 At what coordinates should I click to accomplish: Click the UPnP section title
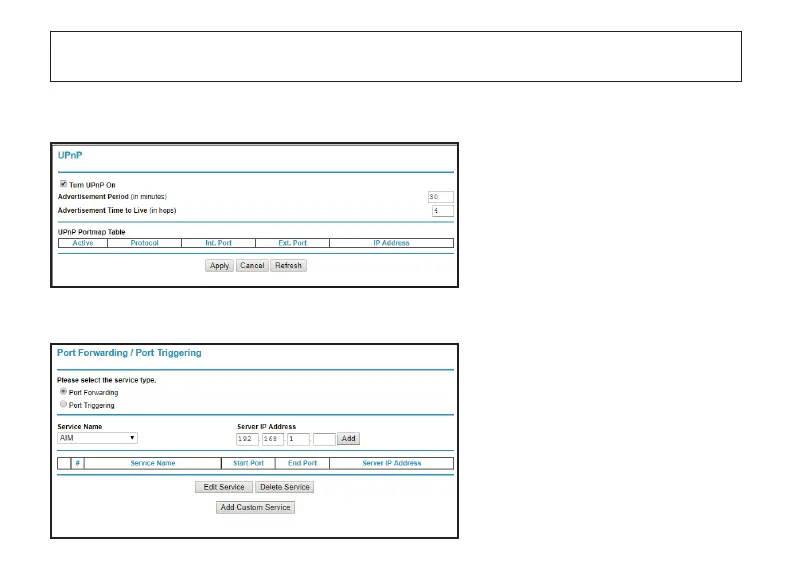[x=70, y=155]
